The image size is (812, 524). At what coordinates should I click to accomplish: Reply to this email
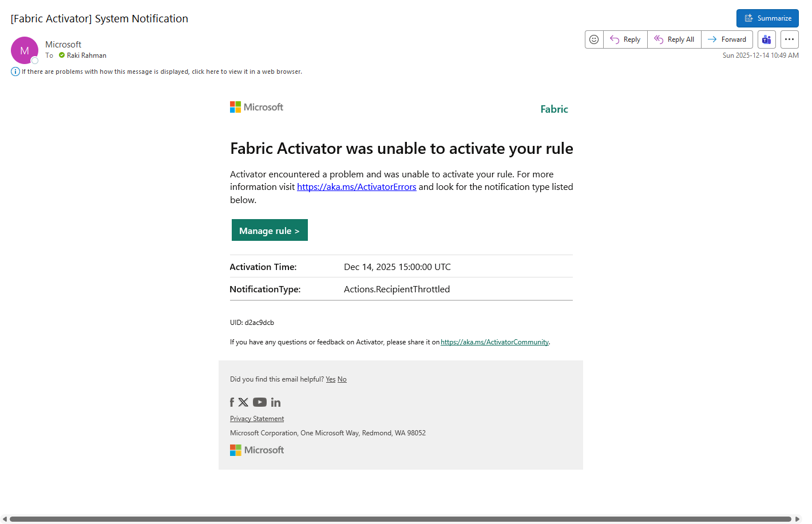pos(625,39)
